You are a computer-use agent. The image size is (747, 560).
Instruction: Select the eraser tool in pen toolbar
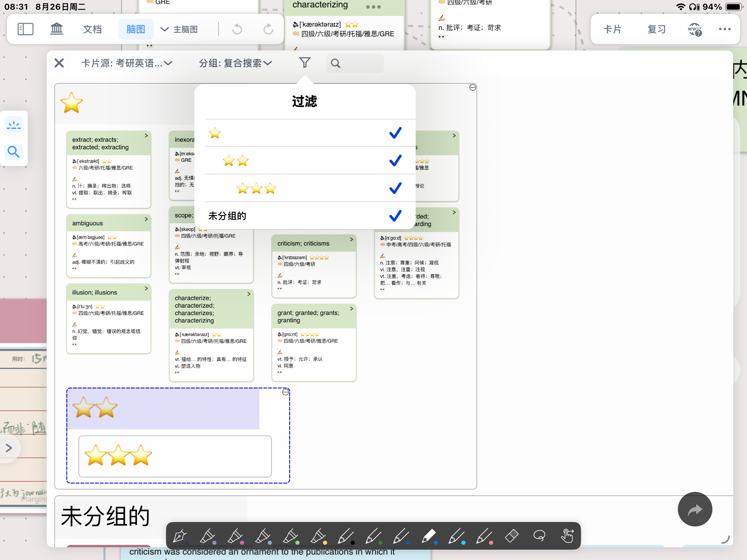point(512,536)
